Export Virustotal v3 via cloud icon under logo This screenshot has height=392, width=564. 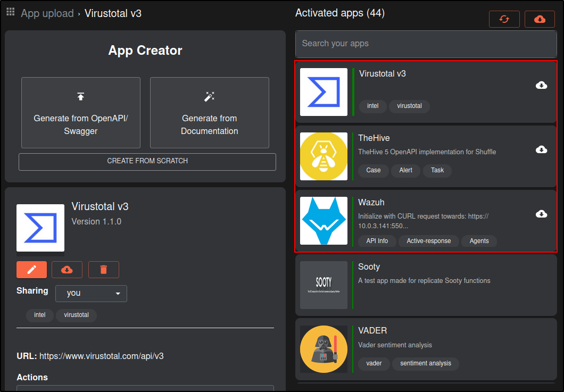[x=67, y=270]
